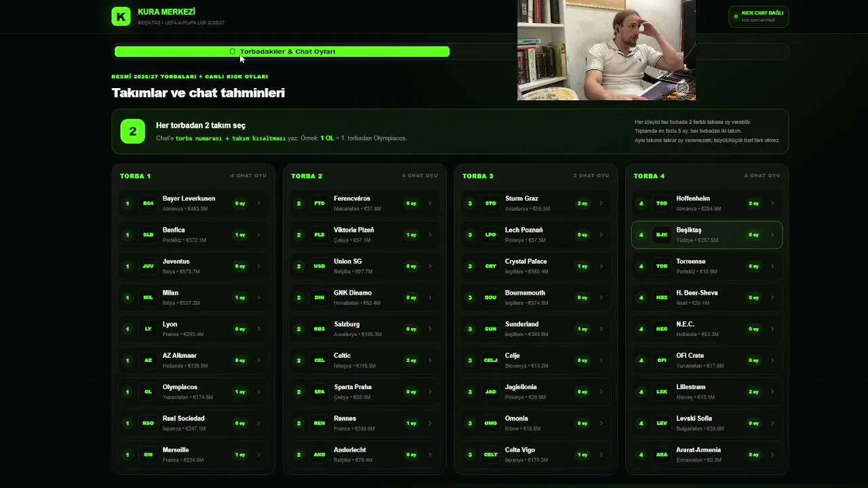868x488 pixels.
Task: Click the TSG Hoffenheim badge
Action: [x=662, y=203]
